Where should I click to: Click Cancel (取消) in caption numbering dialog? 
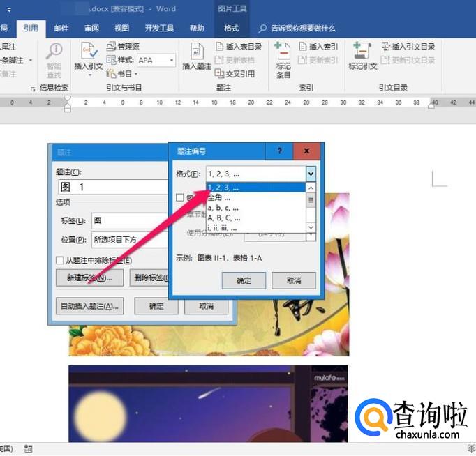[x=294, y=280]
